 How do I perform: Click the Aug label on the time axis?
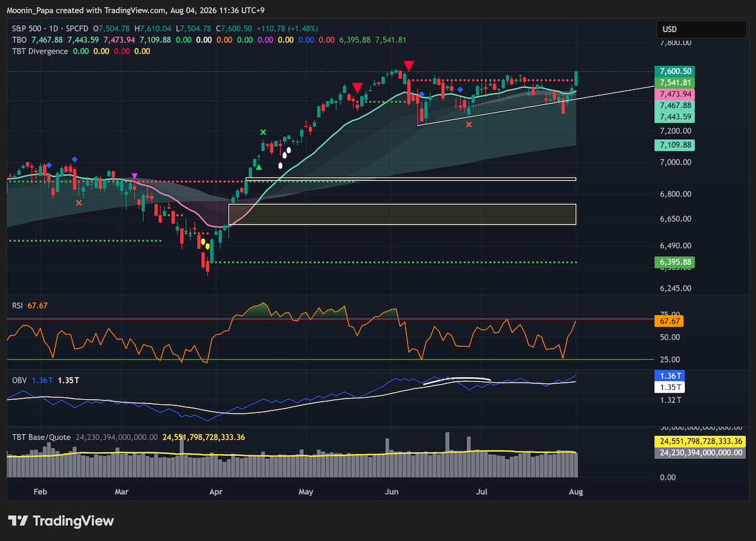click(x=576, y=492)
